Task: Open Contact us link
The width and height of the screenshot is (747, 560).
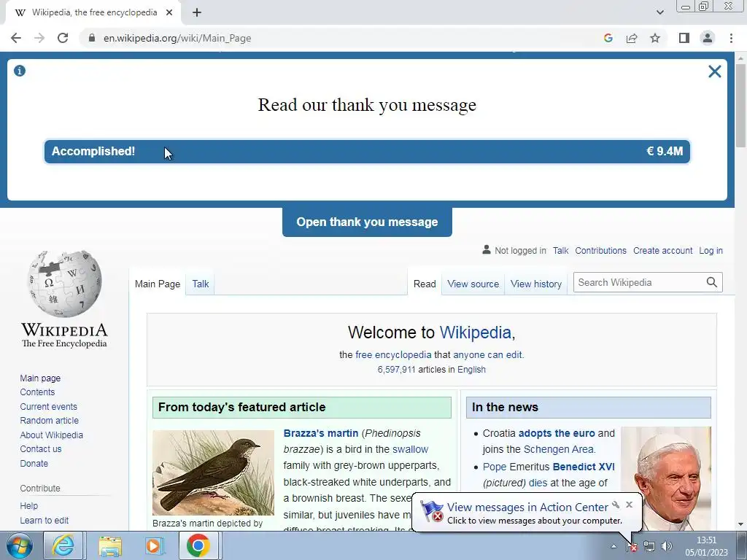Action: [41, 448]
